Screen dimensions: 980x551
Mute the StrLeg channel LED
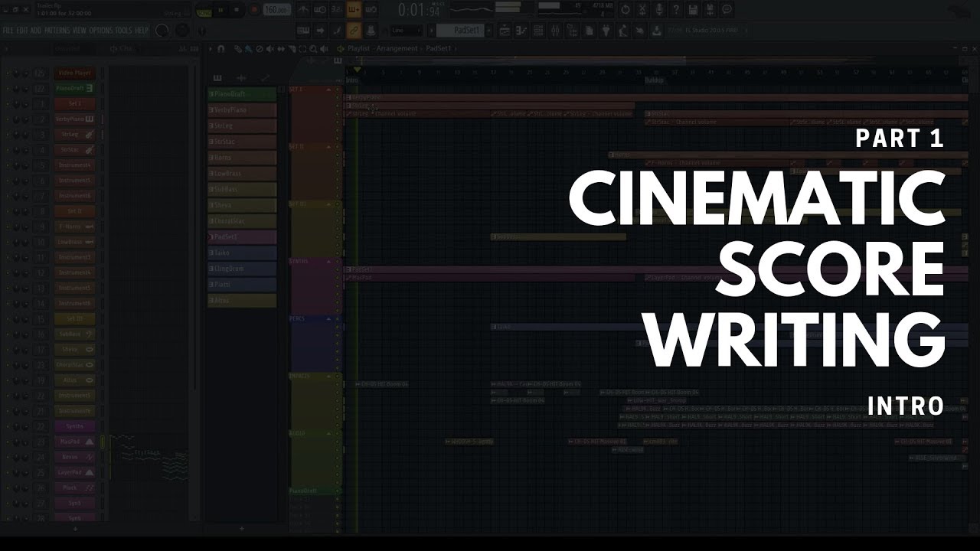coord(8,135)
